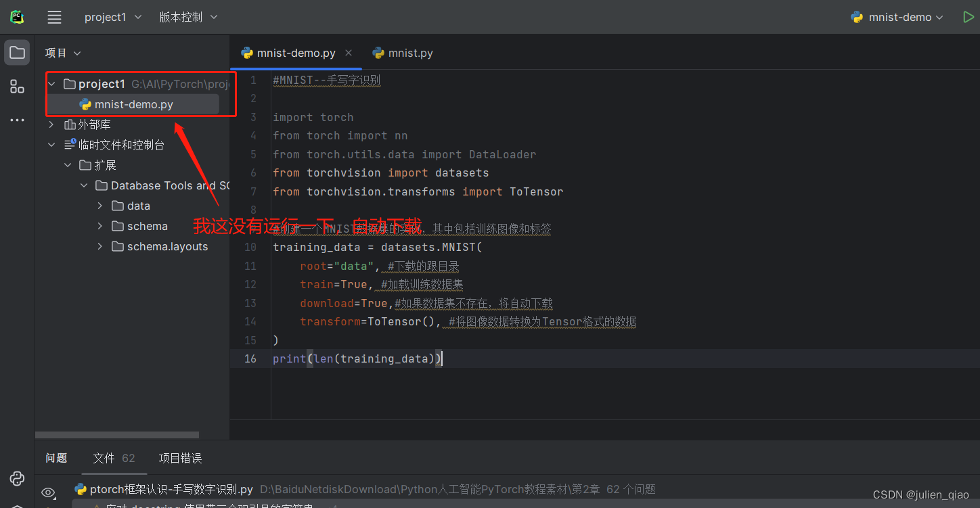This screenshot has width=980, height=508.
Task: Expand the schema folder
Action: (100, 226)
